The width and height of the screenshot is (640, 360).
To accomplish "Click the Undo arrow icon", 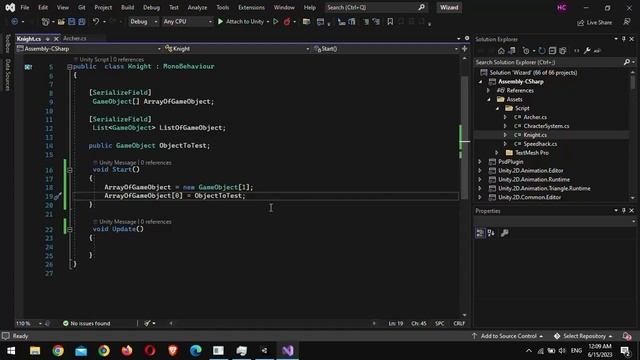I will tap(96, 22).
